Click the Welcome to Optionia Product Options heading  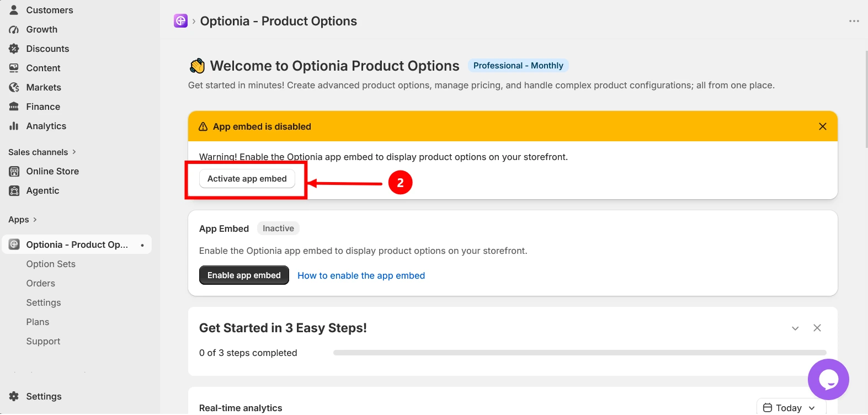(x=334, y=66)
